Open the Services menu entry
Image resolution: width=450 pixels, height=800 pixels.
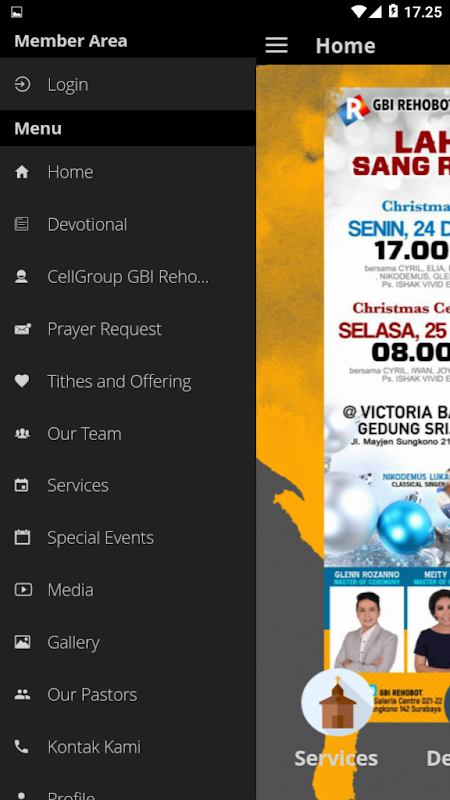[128, 485]
